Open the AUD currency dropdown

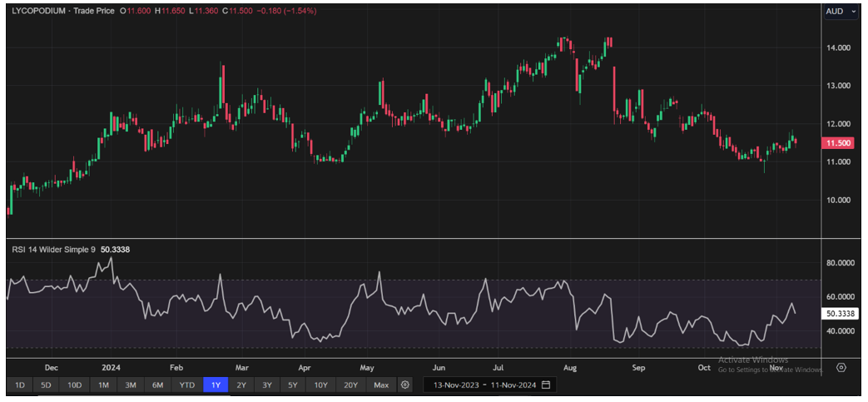pyautogui.click(x=840, y=12)
